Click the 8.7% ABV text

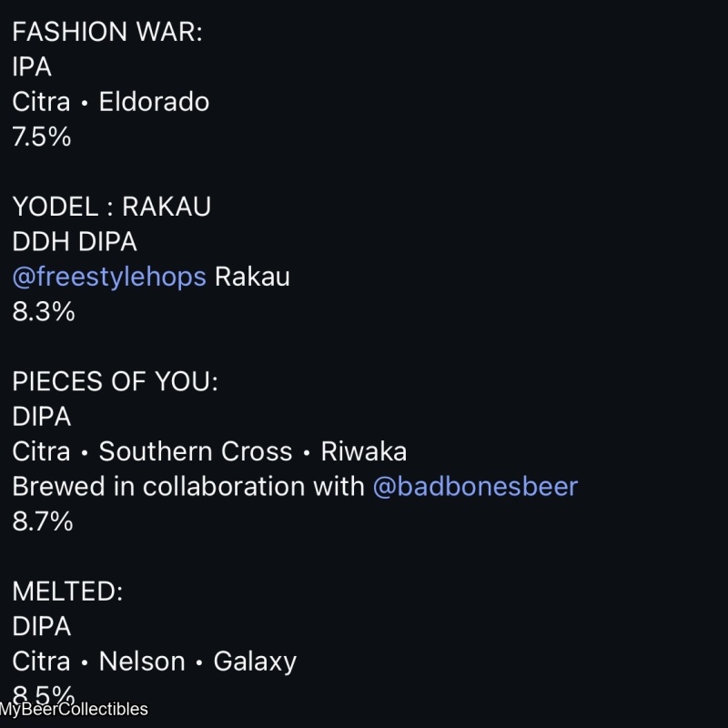[x=42, y=521]
